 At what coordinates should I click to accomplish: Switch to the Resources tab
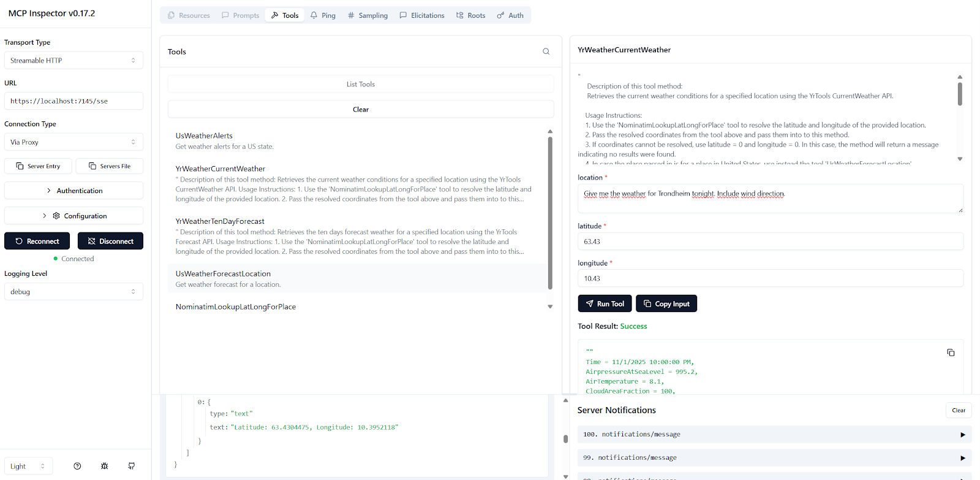pyautogui.click(x=189, y=15)
